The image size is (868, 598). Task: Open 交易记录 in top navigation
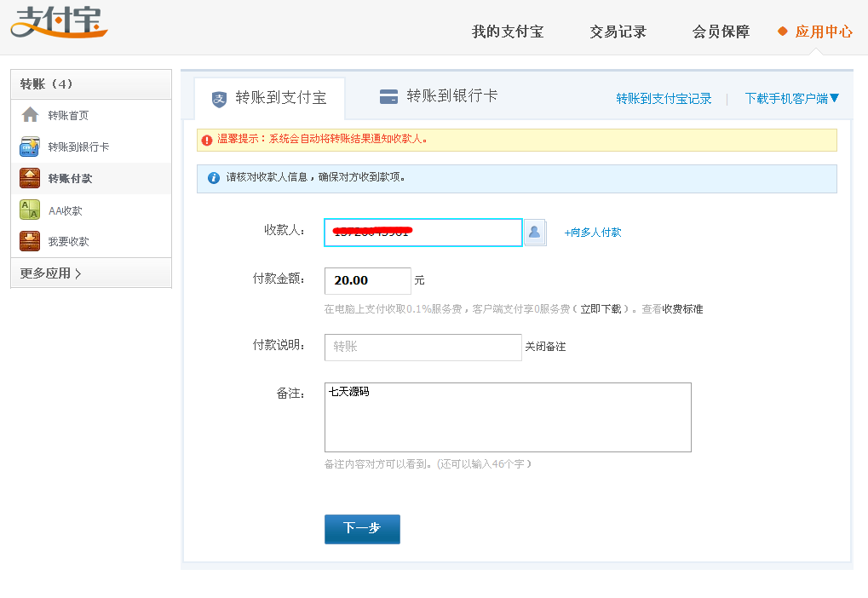coord(618,32)
